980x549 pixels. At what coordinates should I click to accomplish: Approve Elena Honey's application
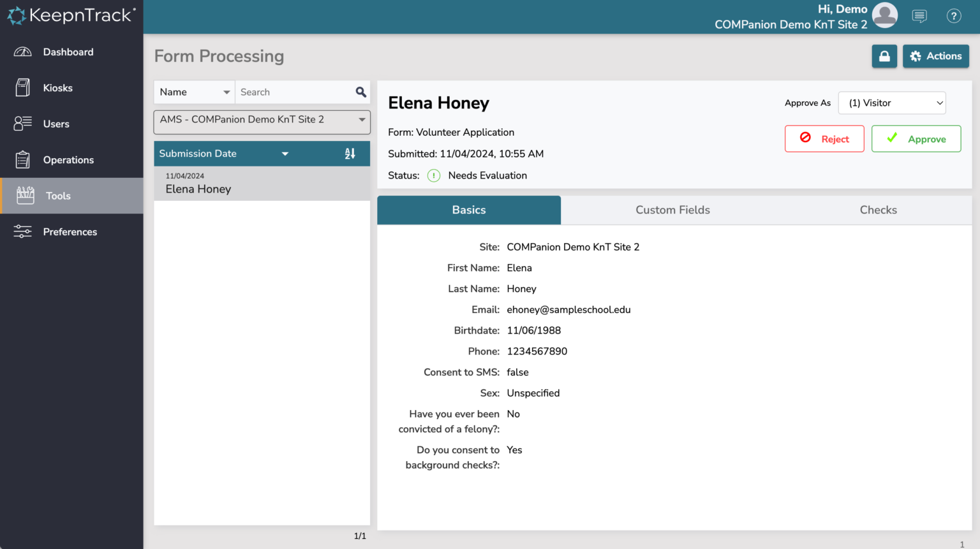pos(916,138)
